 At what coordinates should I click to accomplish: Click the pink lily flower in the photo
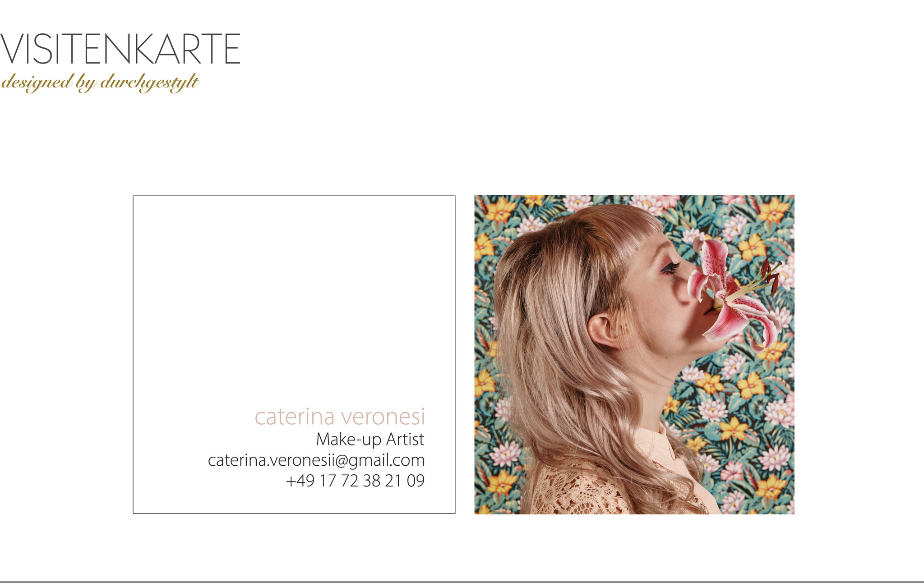(735, 293)
